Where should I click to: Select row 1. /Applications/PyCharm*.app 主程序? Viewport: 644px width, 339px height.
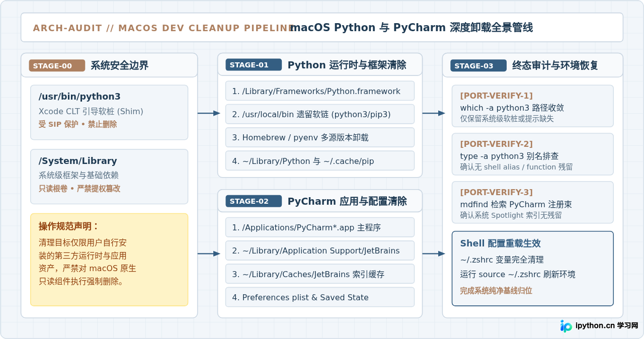[320, 227]
